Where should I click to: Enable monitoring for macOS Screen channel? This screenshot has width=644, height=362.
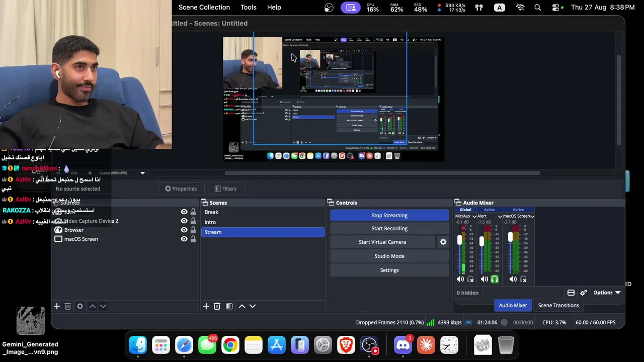point(524,279)
